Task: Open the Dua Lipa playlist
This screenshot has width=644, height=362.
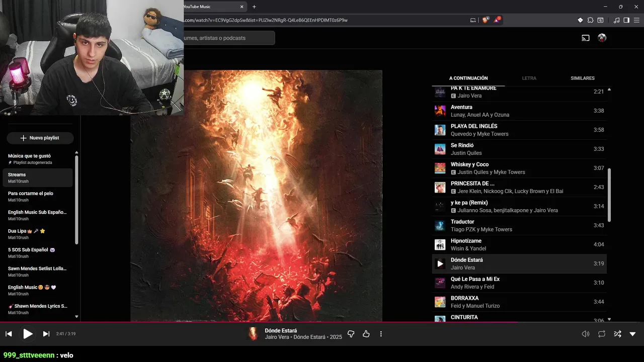Action: (x=38, y=234)
